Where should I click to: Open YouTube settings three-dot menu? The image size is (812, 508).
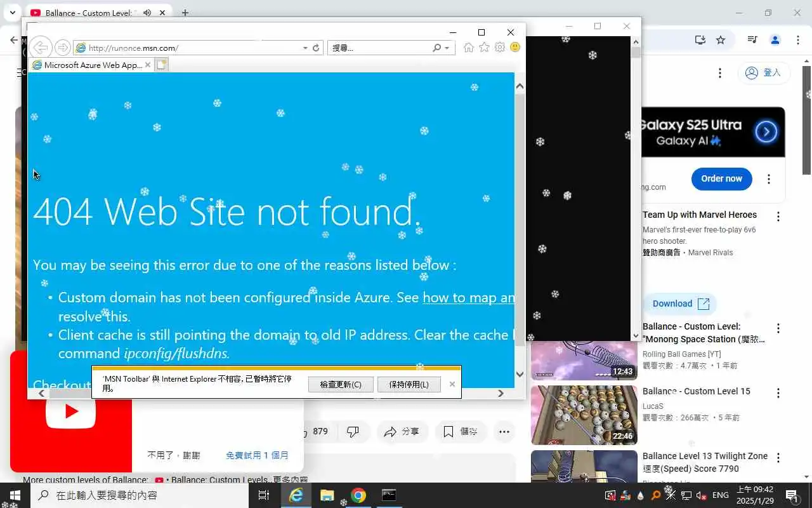(x=720, y=73)
